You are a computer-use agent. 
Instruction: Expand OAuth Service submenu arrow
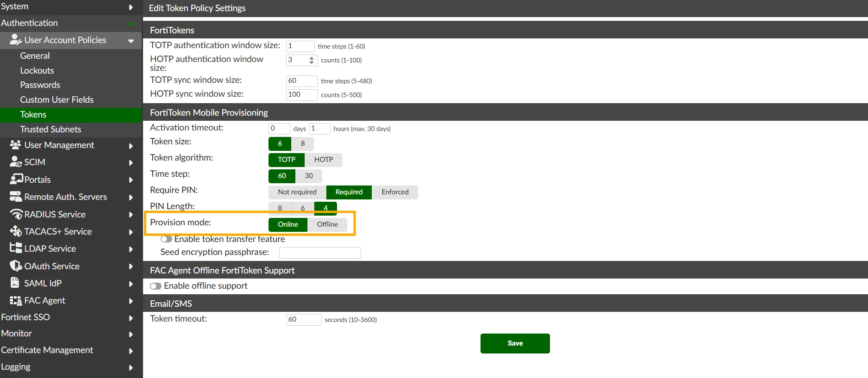click(131, 266)
